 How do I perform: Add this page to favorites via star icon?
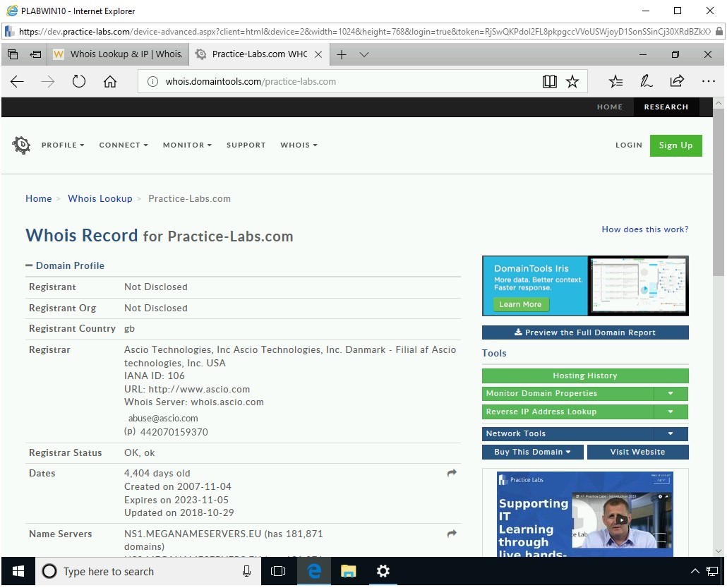572,81
